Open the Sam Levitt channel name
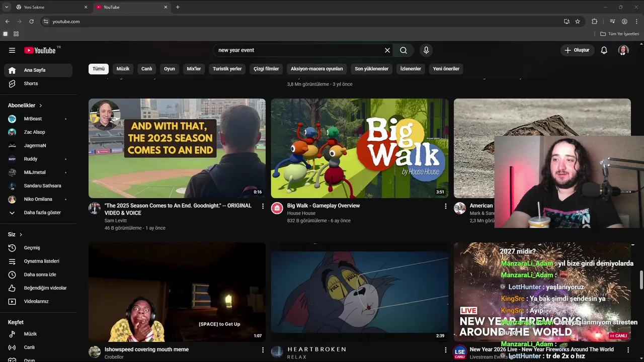Screen dimensions: 644x362 116,221
